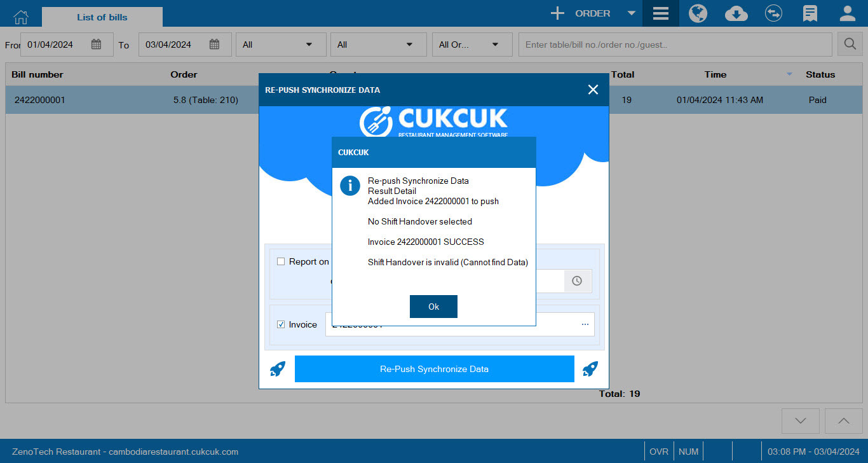Open the ORDER dropdown arrow
Viewport: 868px width, 463px height.
[631, 13]
